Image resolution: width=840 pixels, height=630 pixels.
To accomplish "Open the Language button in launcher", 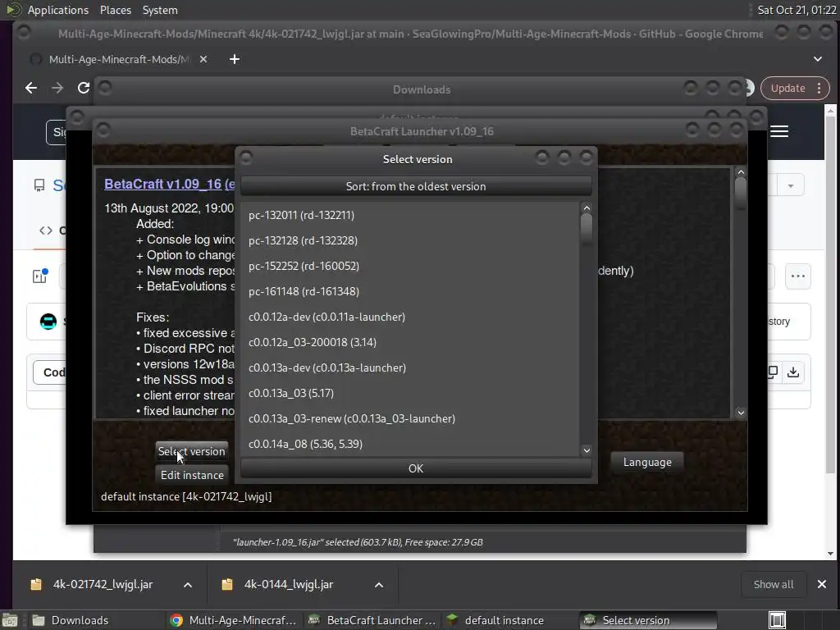I will [x=647, y=463].
